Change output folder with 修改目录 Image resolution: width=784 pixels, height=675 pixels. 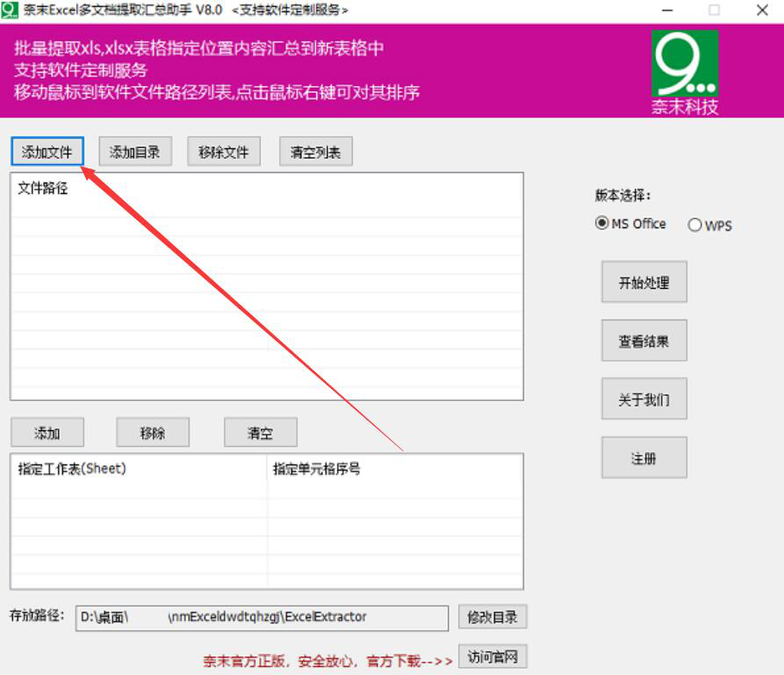493,617
